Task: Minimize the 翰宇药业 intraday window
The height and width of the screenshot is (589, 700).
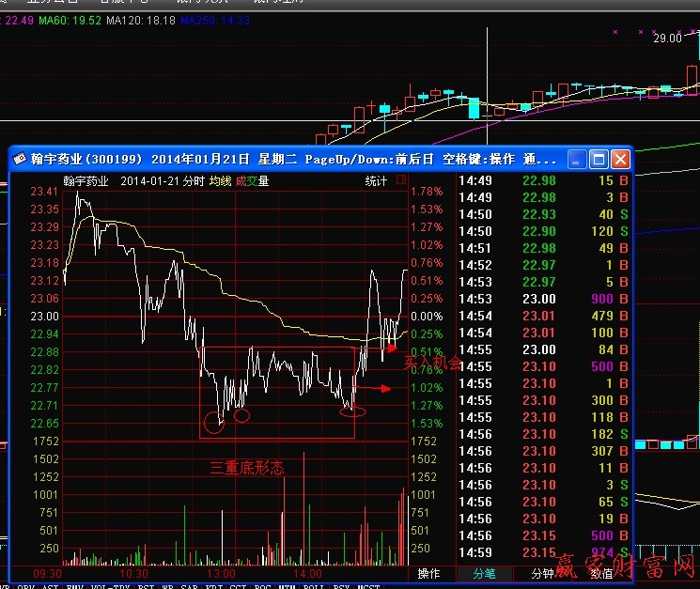Action: tap(577, 159)
